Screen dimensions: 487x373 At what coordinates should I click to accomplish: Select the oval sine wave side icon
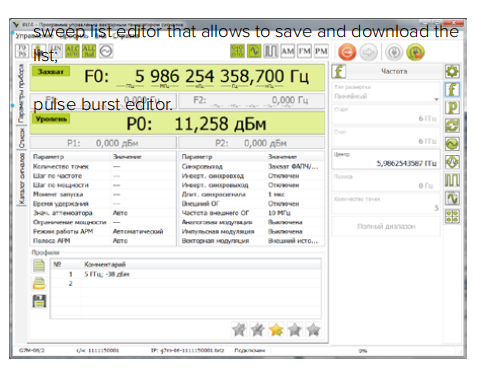(x=452, y=144)
